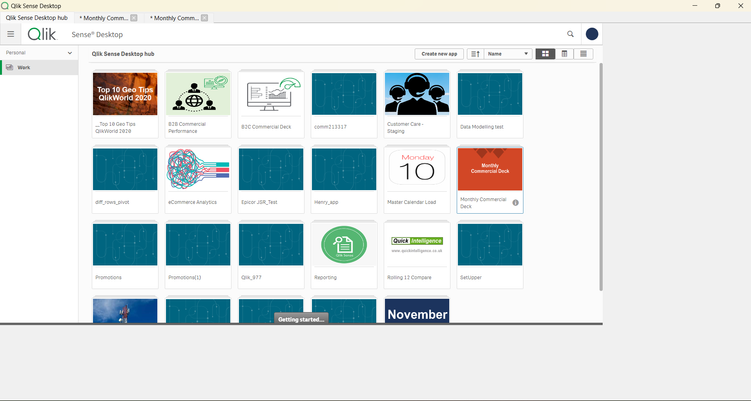Viewport: 751px width, 401px height.
Task: Click Create new app button
Action: click(439, 54)
